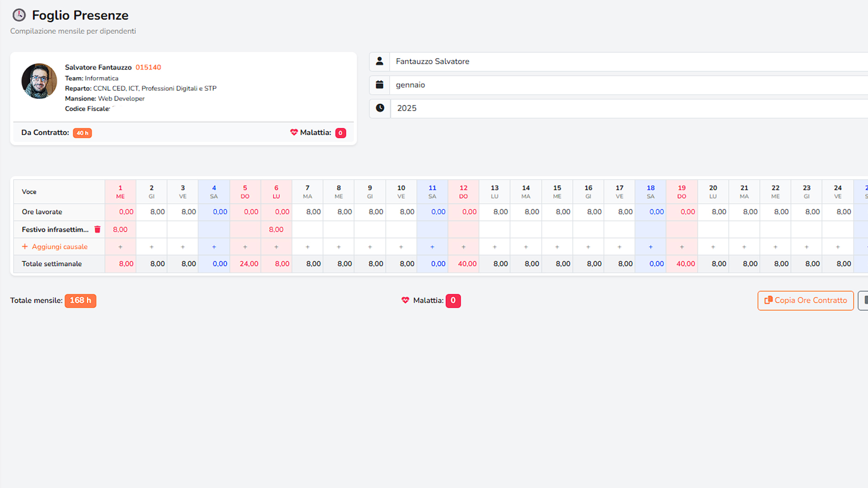Add causale with plus under day 18 SA
The width and height of the screenshot is (868, 488).
point(651,247)
